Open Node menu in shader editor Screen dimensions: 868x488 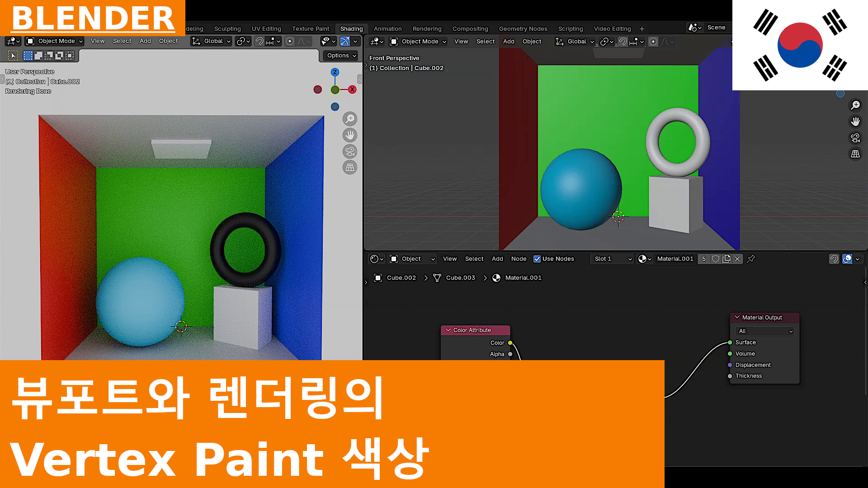pos(519,259)
